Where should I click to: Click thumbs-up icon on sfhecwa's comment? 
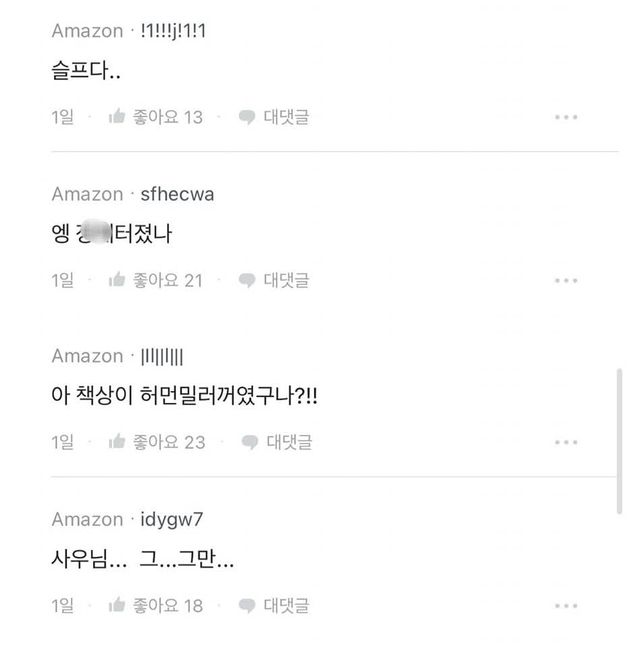pyautogui.click(x=117, y=280)
